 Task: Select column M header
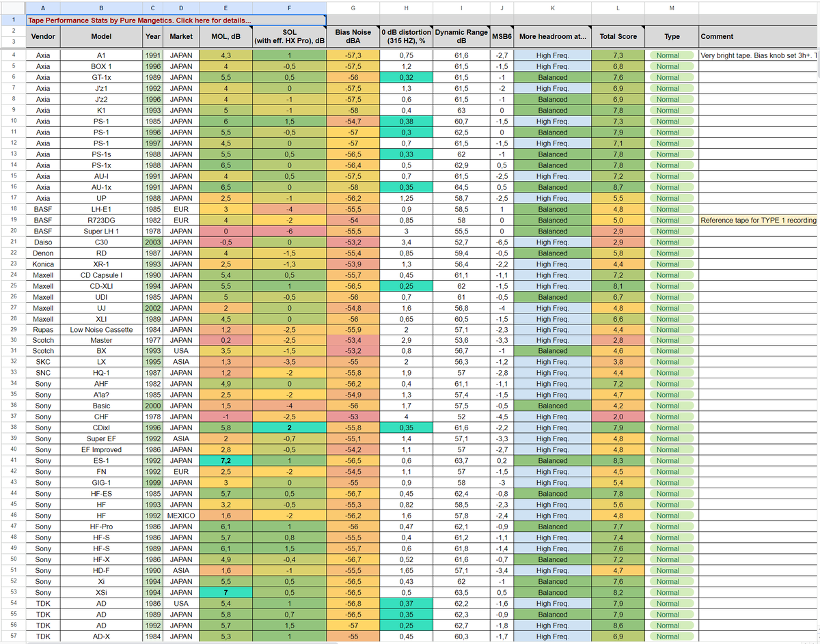pyautogui.click(x=671, y=8)
